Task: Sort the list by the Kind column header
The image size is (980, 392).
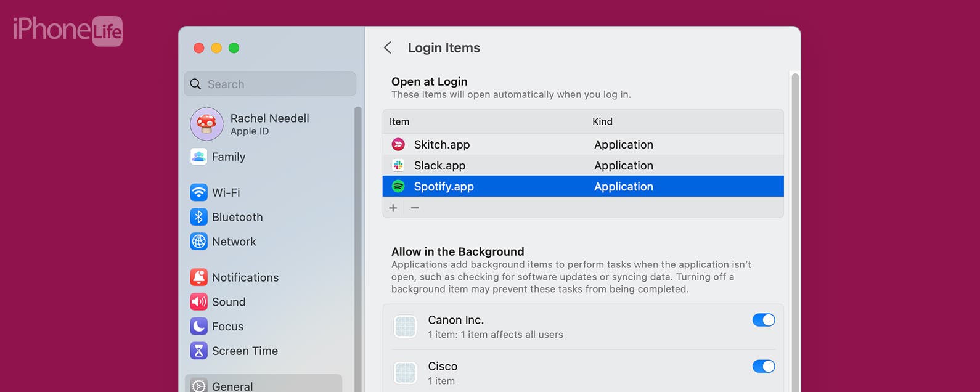Action: point(602,121)
